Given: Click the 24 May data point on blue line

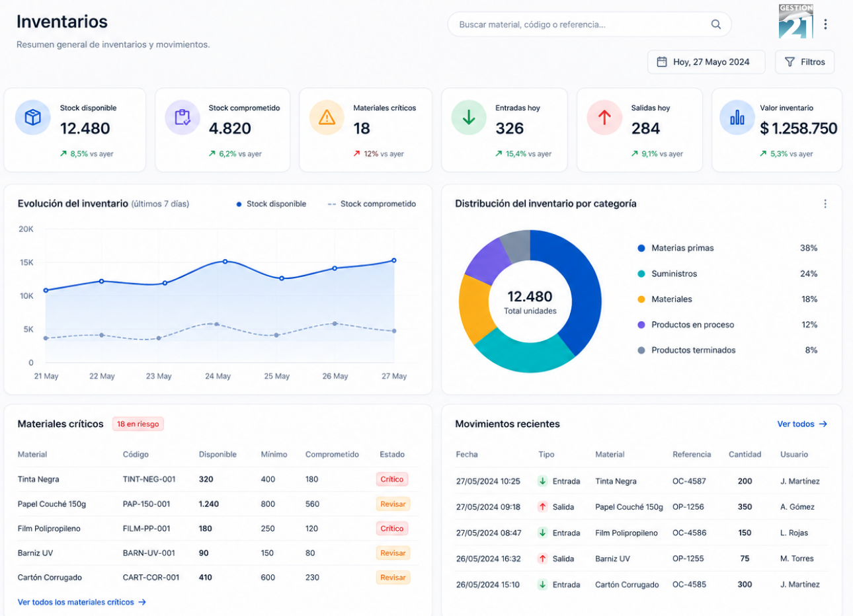Looking at the screenshot, I should [225, 262].
